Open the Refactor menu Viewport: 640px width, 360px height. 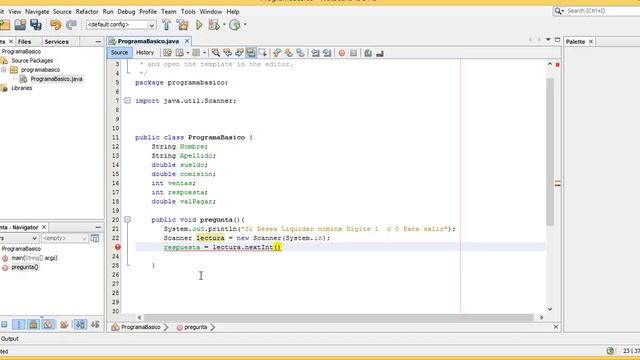coord(87,11)
